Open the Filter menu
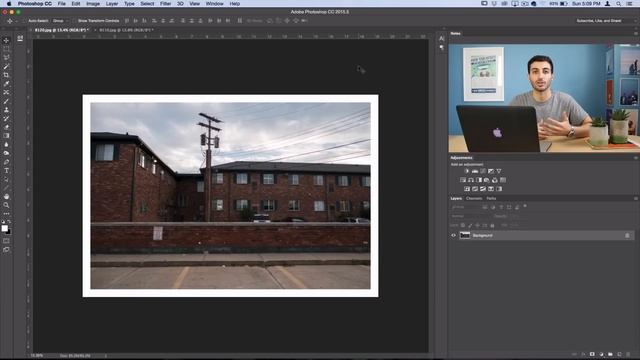640x360 pixels. (x=165, y=4)
